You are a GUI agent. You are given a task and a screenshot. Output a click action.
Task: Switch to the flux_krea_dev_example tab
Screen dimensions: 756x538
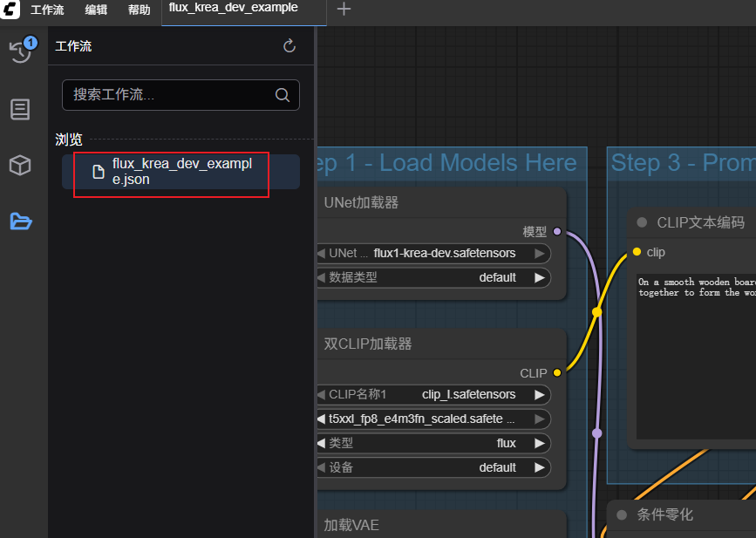(x=233, y=8)
